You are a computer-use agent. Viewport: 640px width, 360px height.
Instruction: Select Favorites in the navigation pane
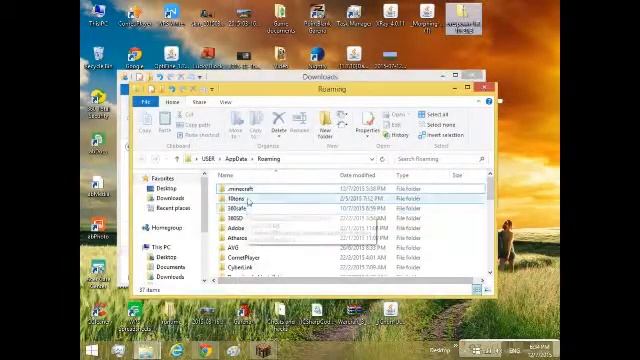pyautogui.click(x=162, y=178)
